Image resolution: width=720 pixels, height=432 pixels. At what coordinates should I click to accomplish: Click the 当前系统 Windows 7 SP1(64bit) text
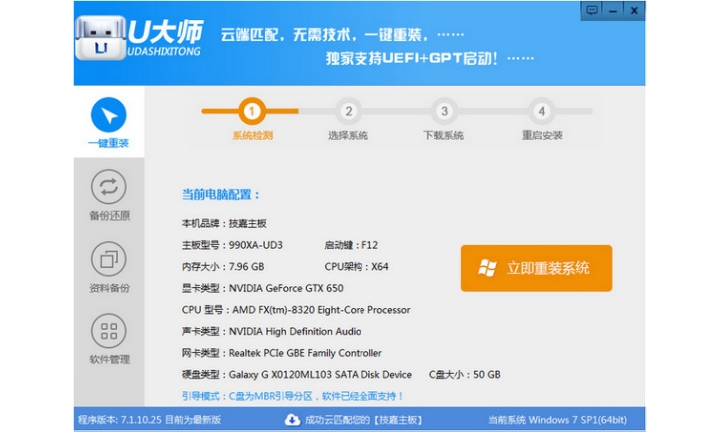point(557,420)
